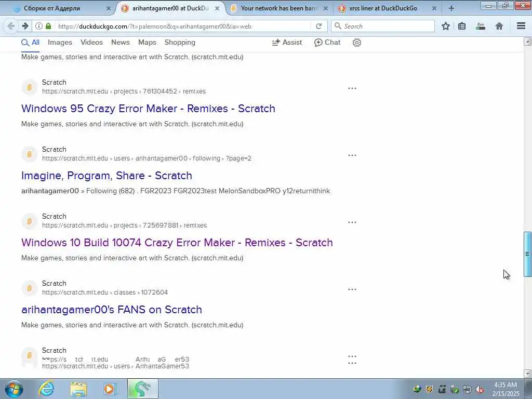Click the vertical scrollbar thumb
The image size is (532, 399).
pyautogui.click(x=527, y=254)
